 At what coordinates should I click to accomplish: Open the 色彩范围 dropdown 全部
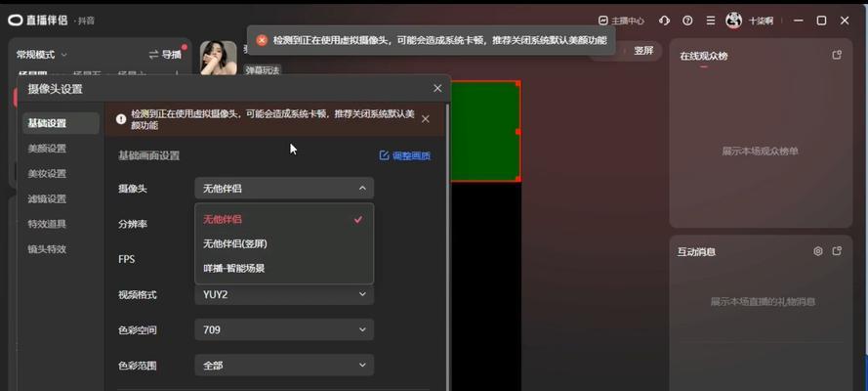tap(284, 366)
